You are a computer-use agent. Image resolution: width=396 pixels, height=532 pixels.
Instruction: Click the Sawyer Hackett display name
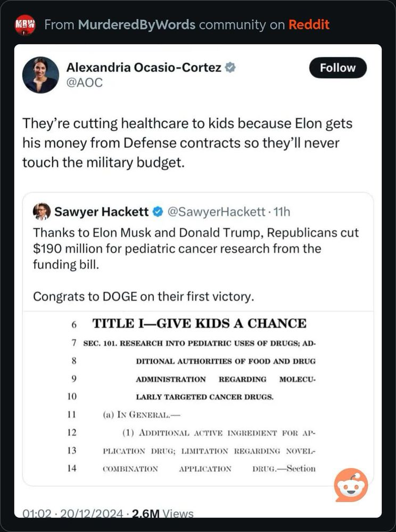click(x=102, y=212)
